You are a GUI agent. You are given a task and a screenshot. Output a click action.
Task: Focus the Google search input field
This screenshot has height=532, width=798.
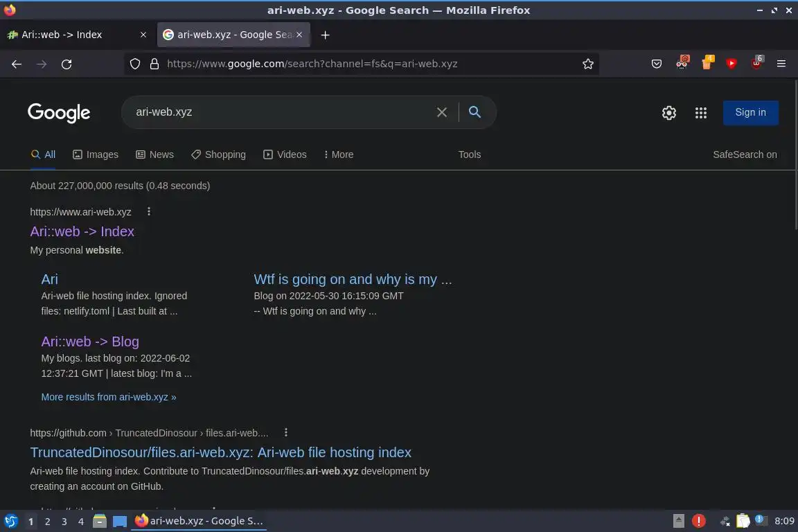point(280,112)
